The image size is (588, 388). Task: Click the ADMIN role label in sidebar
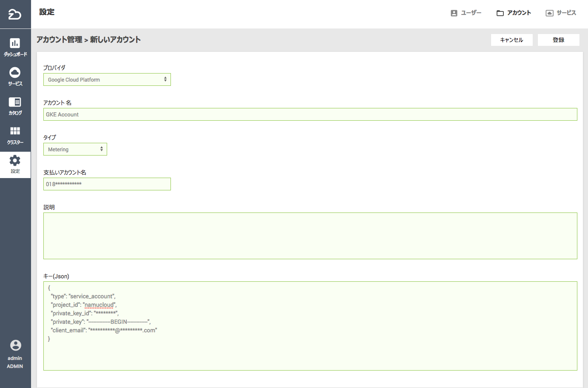click(15, 366)
